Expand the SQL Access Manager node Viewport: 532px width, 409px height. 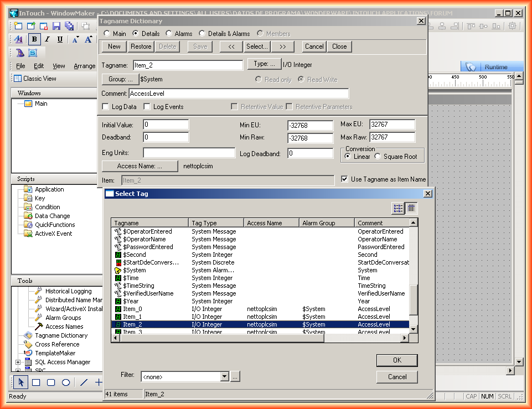click(x=18, y=362)
